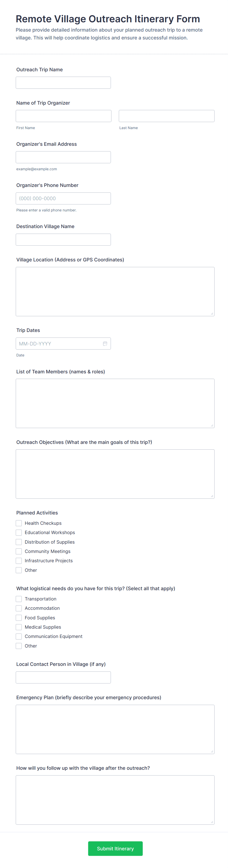Viewport: 228px width, 868px height.
Task: Open the Trip Dates calendar icon
Action: coord(105,344)
